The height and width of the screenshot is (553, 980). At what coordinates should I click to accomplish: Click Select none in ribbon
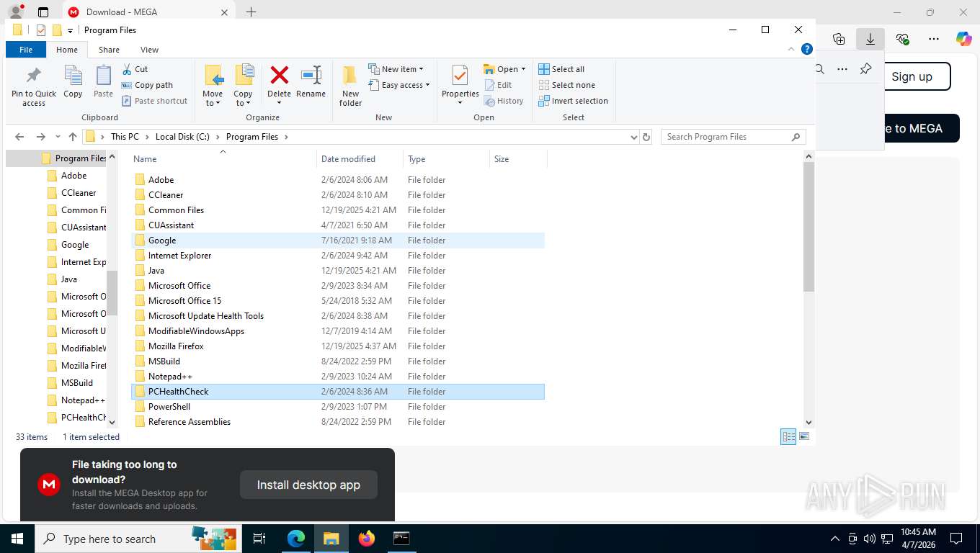(x=566, y=85)
